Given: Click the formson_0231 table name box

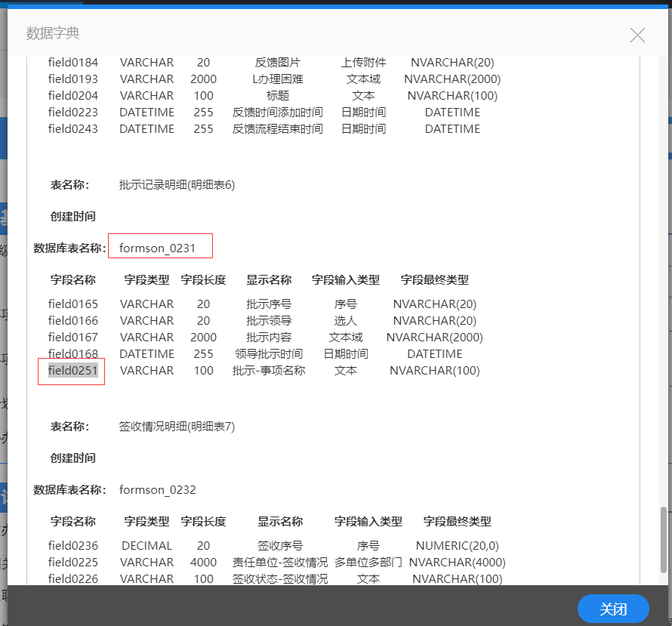Looking at the screenshot, I should (x=160, y=246).
